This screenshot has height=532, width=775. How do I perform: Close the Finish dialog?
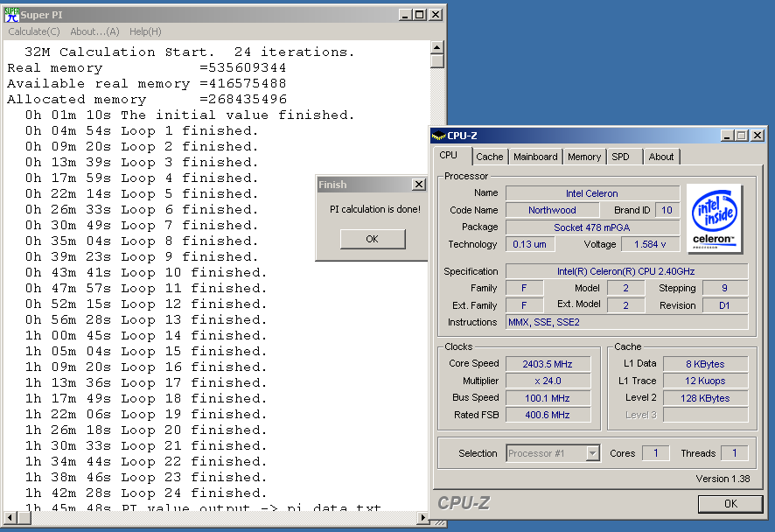[x=419, y=185]
